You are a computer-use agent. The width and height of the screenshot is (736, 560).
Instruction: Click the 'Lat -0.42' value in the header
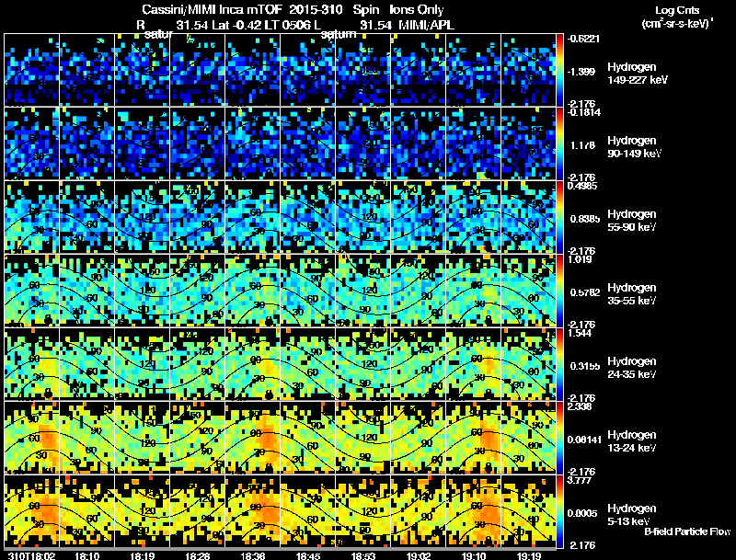point(236,26)
